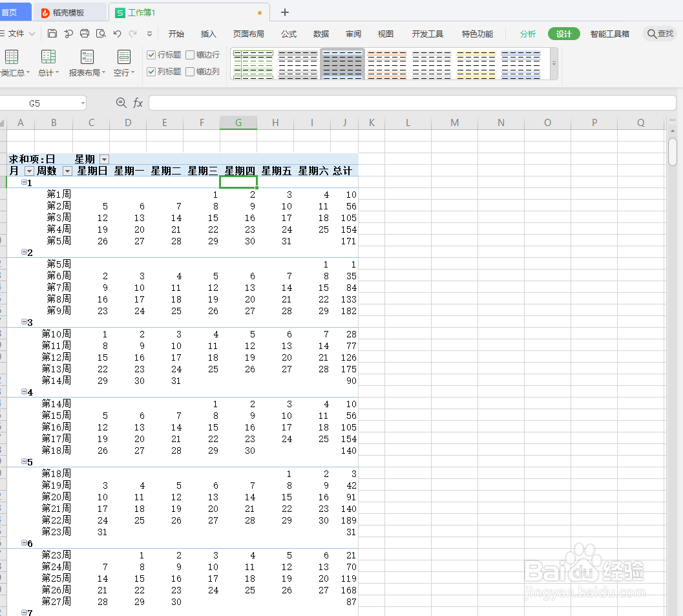The width and height of the screenshot is (683, 616).
Task: Collapse month 2 group
Action: click(x=25, y=252)
